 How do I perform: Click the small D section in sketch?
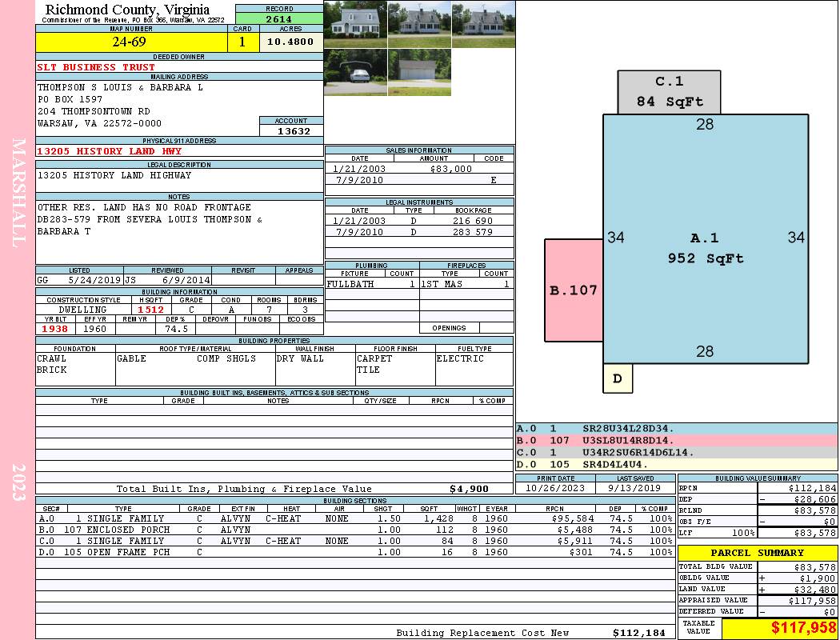618,378
